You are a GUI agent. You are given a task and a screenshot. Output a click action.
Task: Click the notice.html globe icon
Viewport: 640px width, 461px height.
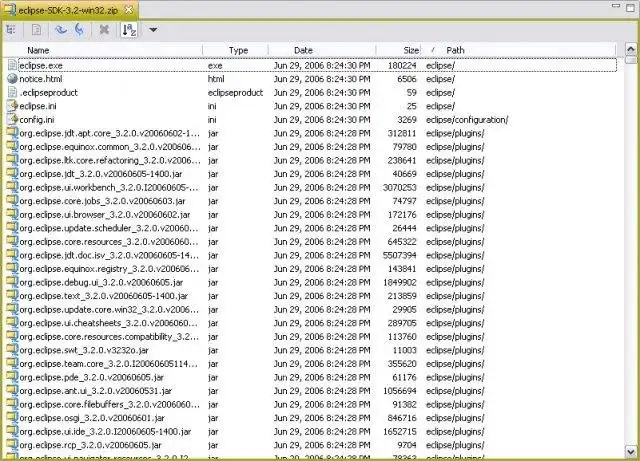click(x=13, y=79)
